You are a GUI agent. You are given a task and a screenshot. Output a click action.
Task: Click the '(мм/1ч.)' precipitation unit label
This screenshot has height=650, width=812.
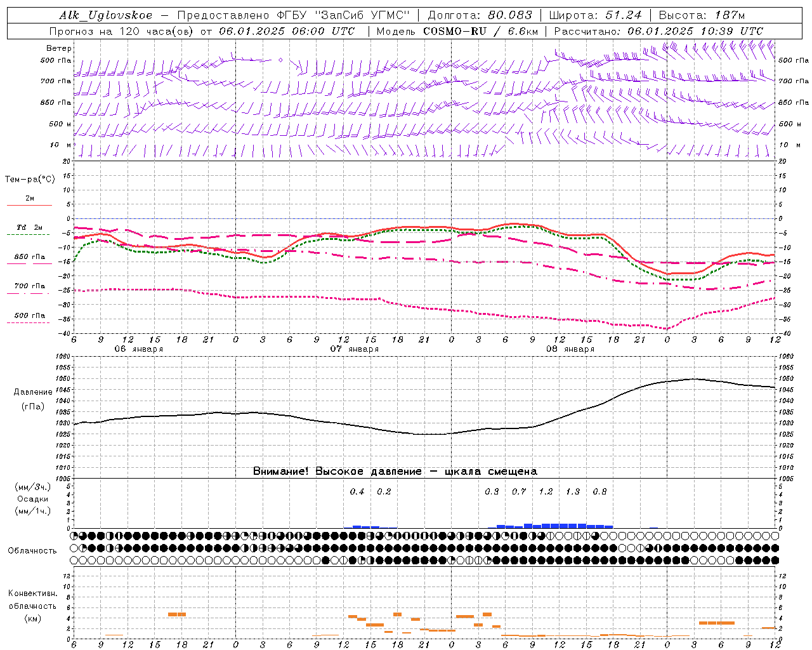click(33, 511)
